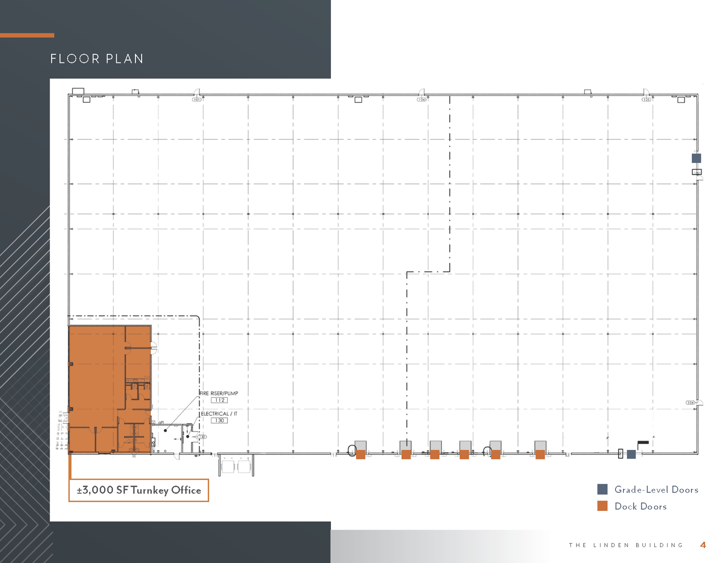Toggle the Dock Doors legend entry
728x563 pixels.
pyautogui.click(x=641, y=507)
